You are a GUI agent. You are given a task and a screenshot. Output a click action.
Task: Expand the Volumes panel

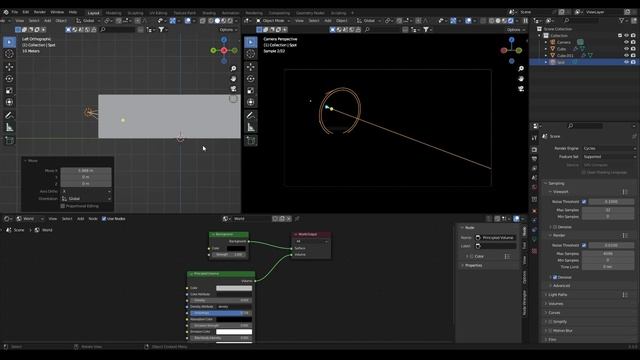[556, 304]
